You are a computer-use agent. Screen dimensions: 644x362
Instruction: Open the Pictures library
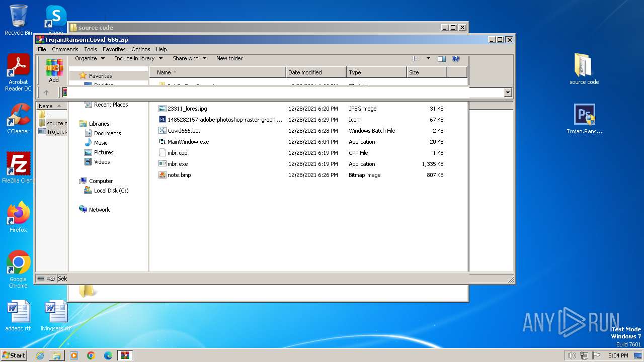tap(99, 152)
